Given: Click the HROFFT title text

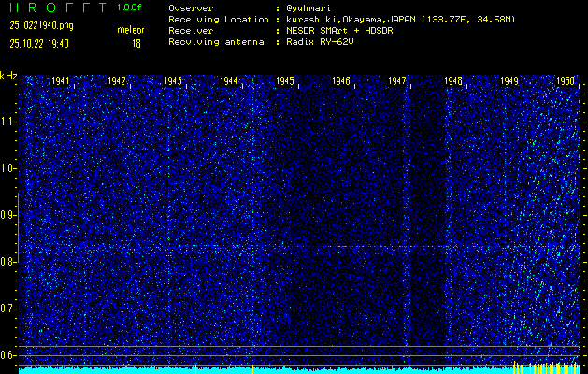Looking at the screenshot, I should pyautogui.click(x=55, y=7).
